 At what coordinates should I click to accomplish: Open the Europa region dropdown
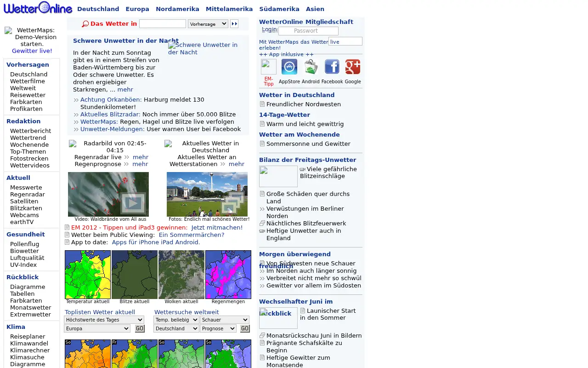97,328
